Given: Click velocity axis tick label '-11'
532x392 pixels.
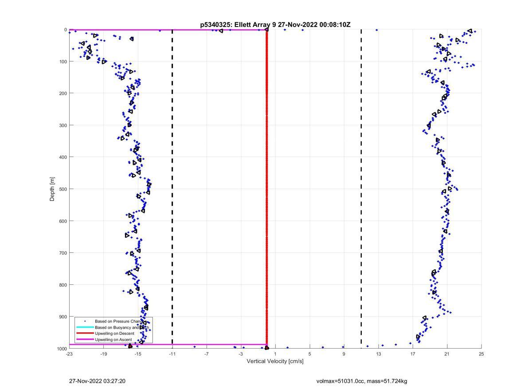Looking at the screenshot, I should [172, 354].
